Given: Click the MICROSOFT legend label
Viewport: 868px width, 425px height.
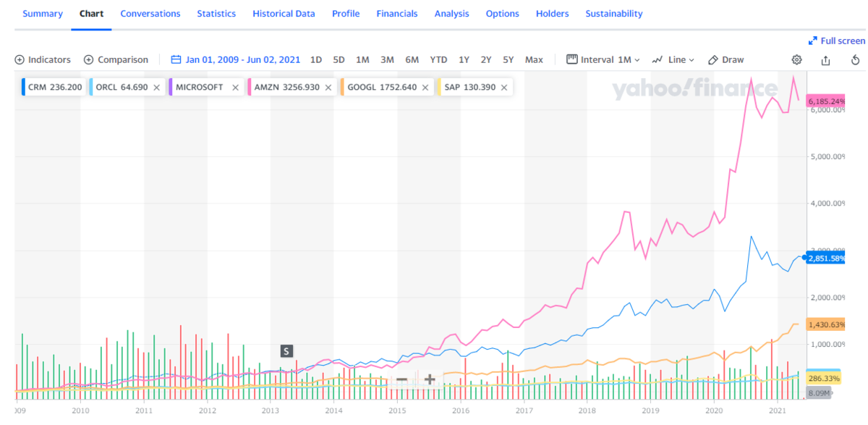Looking at the screenshot, I should 199,87.
